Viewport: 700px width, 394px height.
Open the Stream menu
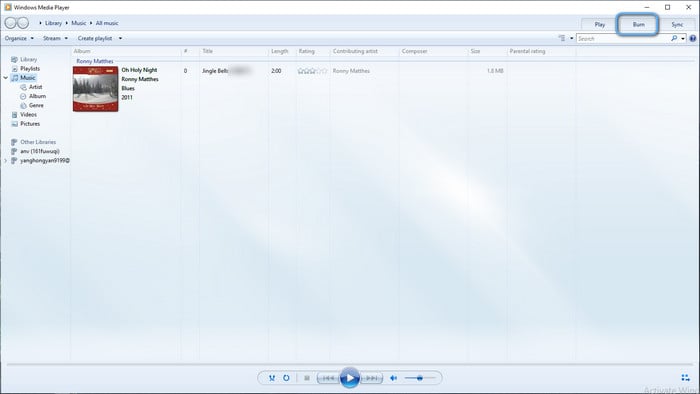55,38
